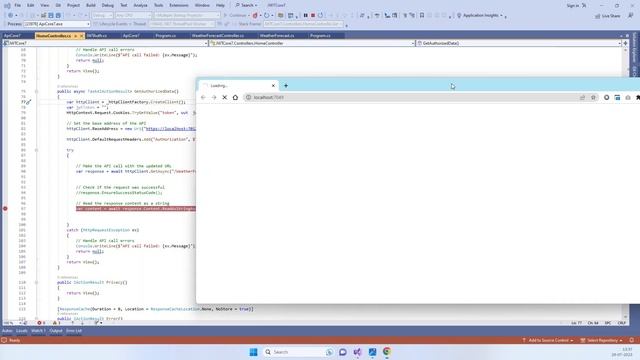Open the Search box in Visual Studio title bar

(247, 5)
